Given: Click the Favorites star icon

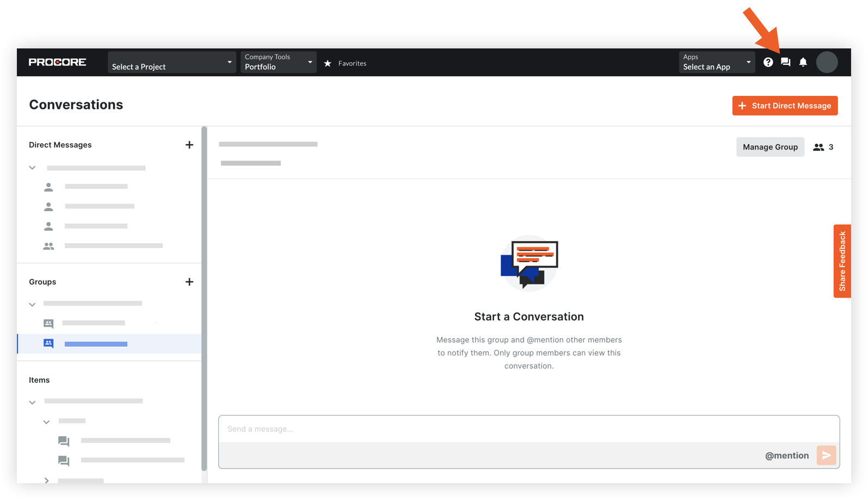Looking at the screenshot, I should [x=328, y=64].
